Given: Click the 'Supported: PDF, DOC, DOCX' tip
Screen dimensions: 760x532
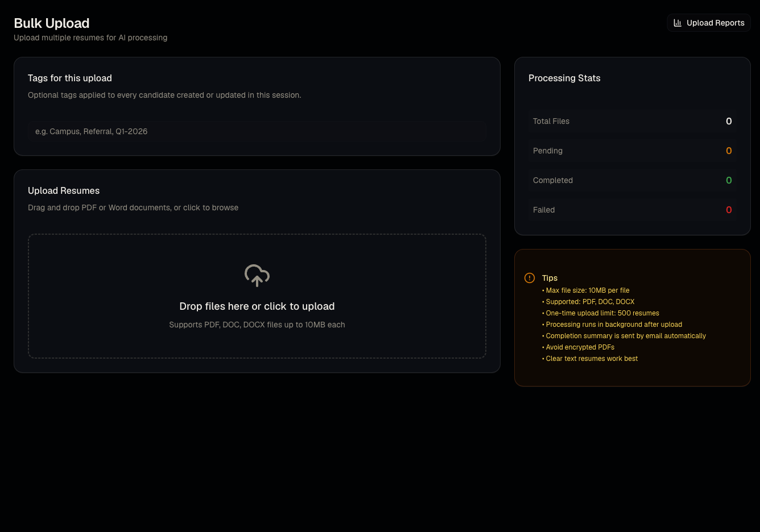Looking at the screenshot, I should tap(588, 302).
